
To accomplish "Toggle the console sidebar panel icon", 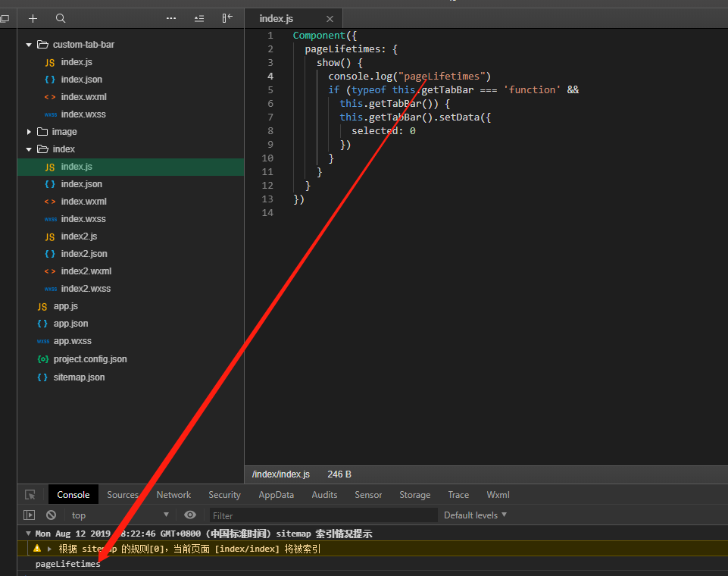I will (x=30, y=515).
